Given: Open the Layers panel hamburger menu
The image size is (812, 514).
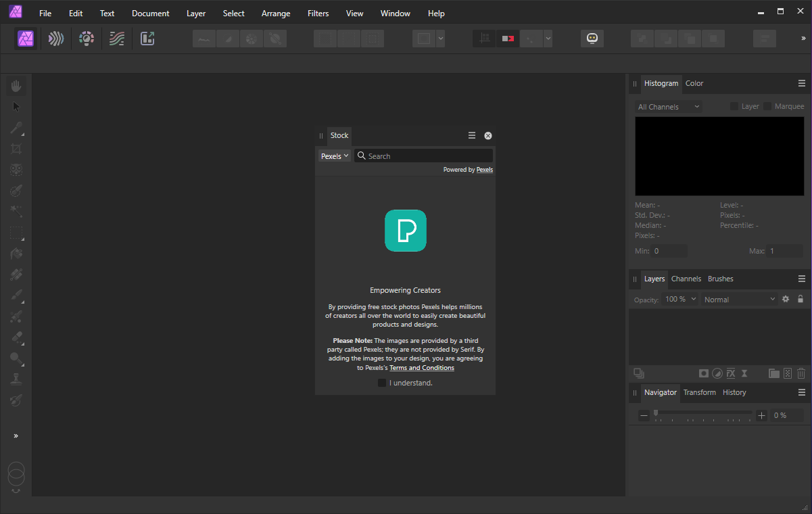Looking at the screenshot, I should tap(802, 279).
